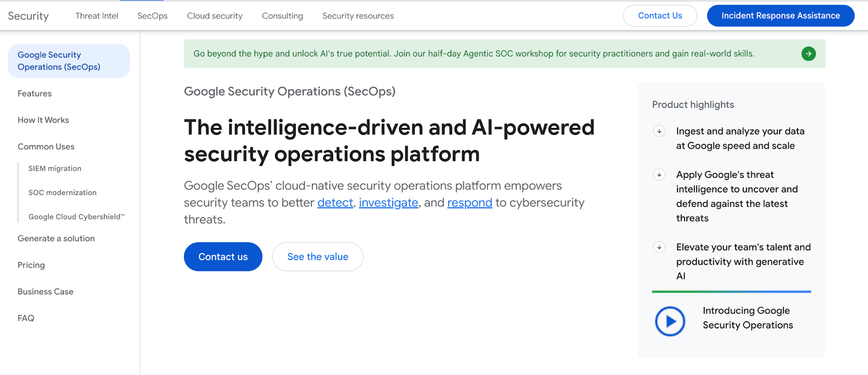Go to FAQ in the sidebar
868x375 pixels.
pos(26,318)
